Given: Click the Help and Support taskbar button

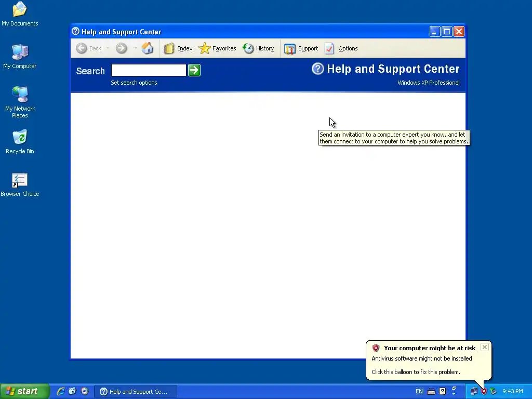Looking at the screenshot, I should tap(136, 392).
